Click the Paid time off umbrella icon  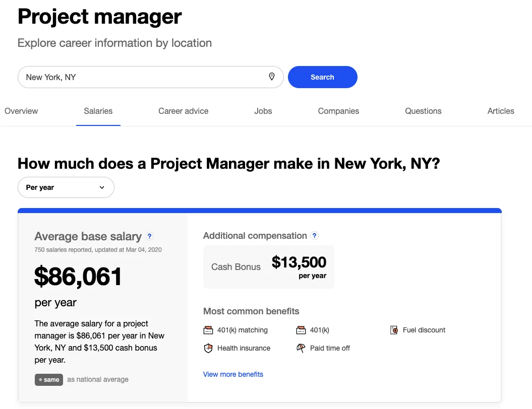pyautogui.click(x=301, y=349)
